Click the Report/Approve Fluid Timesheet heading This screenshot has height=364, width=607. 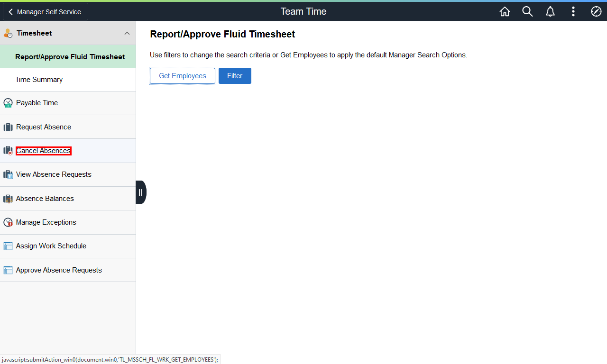222,34
